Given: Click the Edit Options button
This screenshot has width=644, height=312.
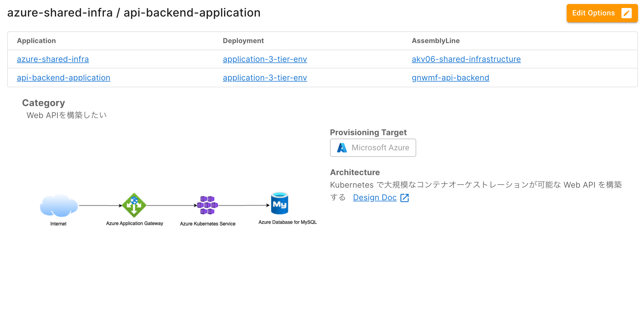Looking at the screenshot, I should coord(594,13).
